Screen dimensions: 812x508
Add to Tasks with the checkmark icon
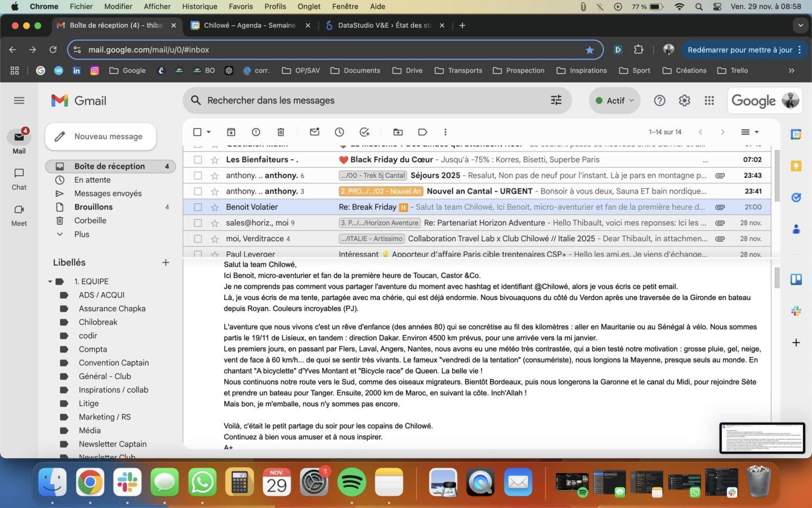click(364, 132)
